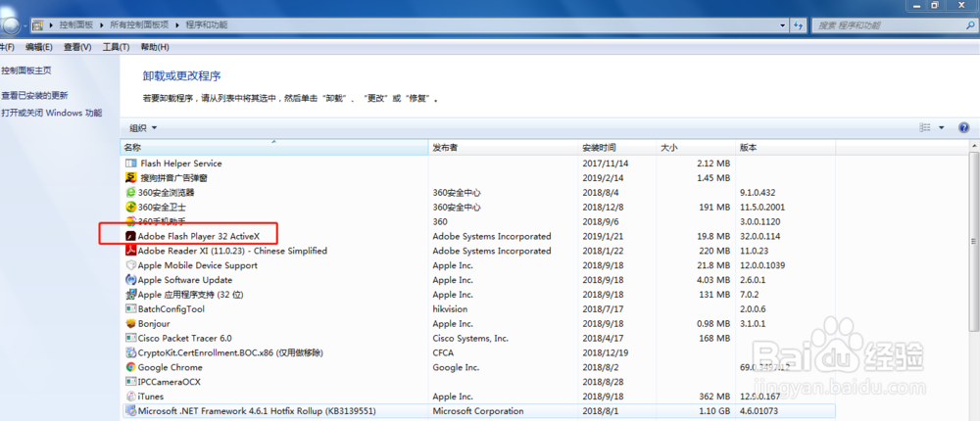The width and height of the screenshot is (980, 421).
Task: Click the 搜狗拼音广告弹窗 program icon
Action: (x=130, y=178)
